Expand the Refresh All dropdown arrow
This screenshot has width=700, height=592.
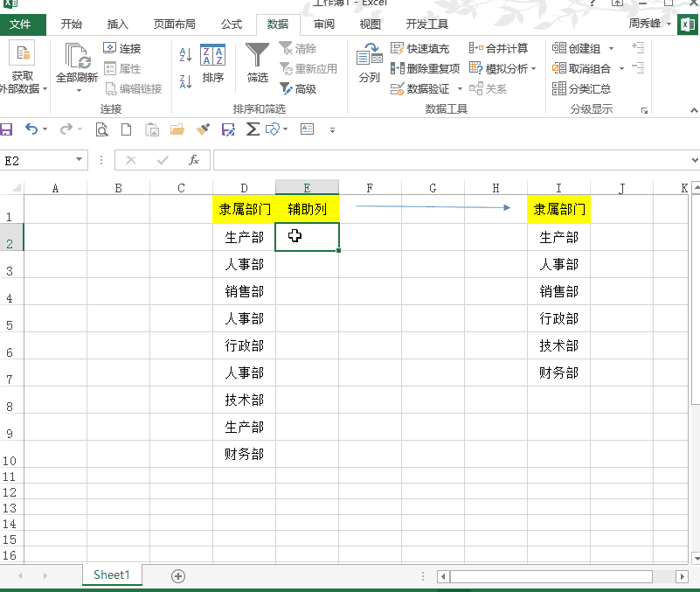pyautogui.click(x=79, y=91)
